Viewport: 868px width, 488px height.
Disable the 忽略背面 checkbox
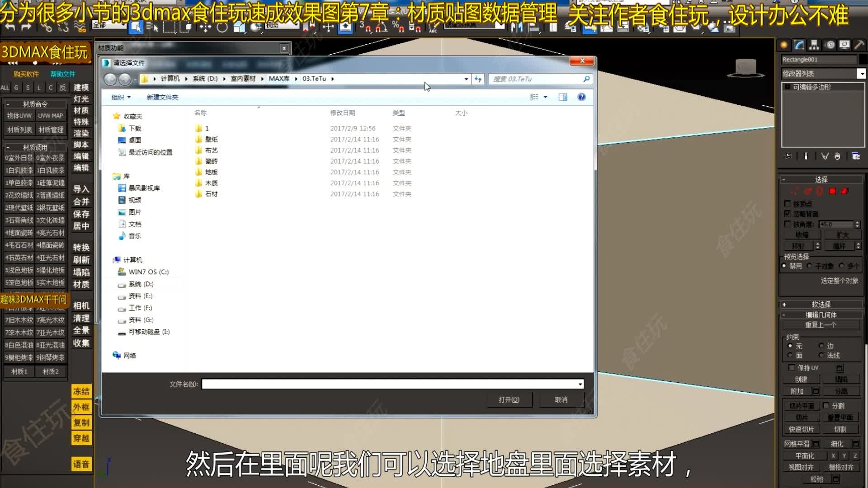pyautogui.click(x=788, y=213)
